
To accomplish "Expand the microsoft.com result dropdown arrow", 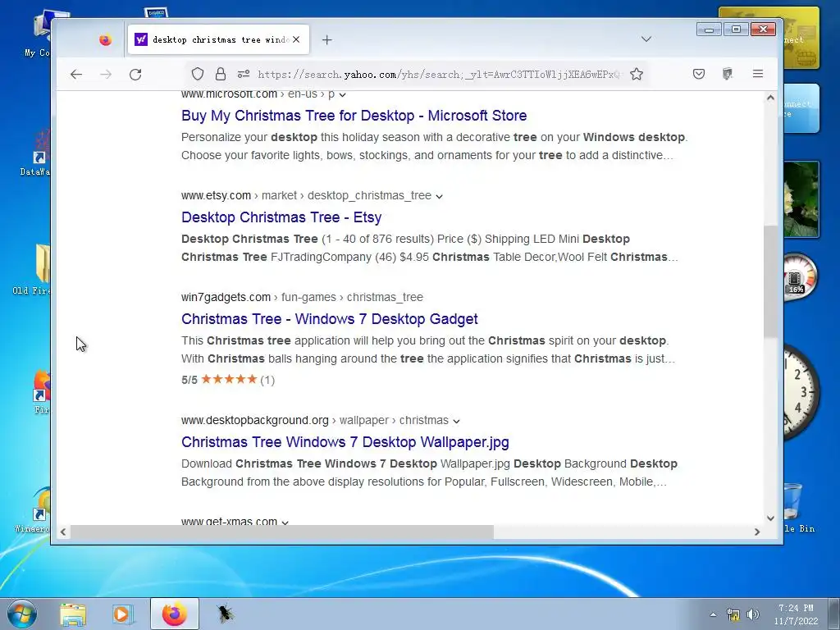I will (x=342, y=95).
